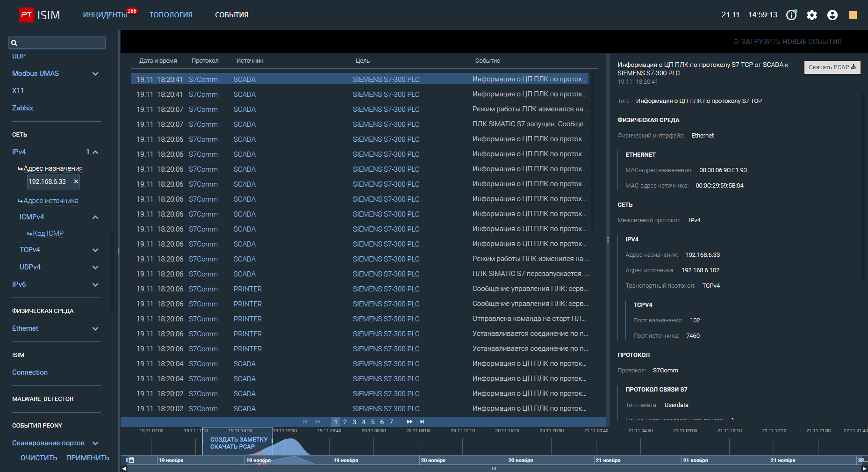Jump forward with the double-arrow pagination icon
The image size is (868, 472).
410,422
